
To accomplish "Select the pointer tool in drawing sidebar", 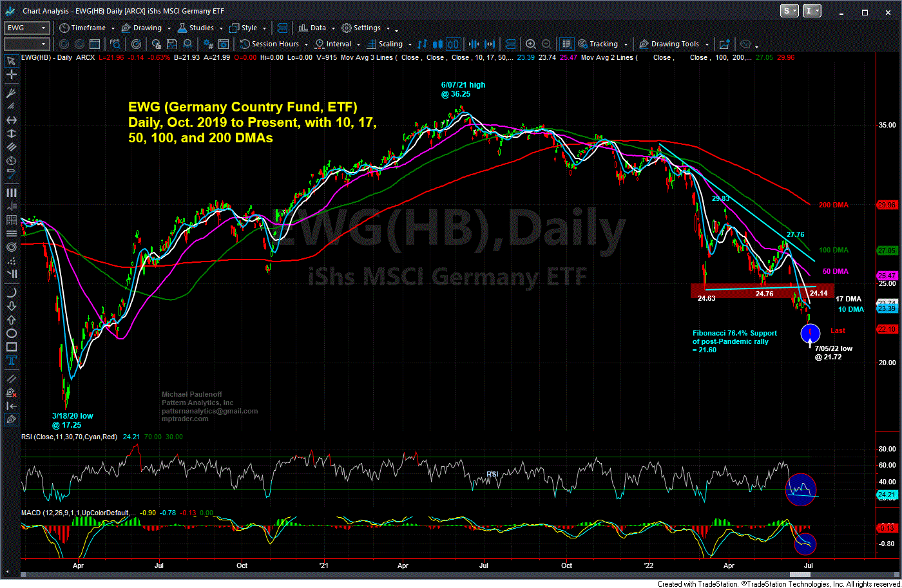I will click(x=11, y=61).
